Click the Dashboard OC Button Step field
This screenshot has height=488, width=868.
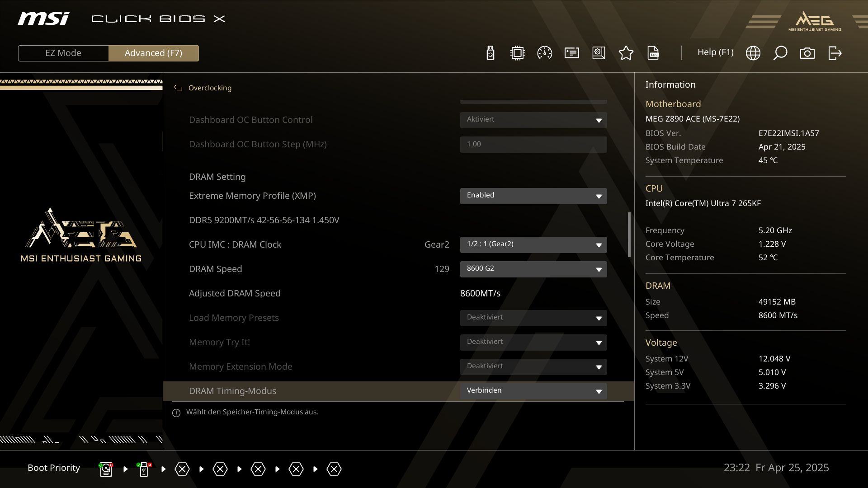click(x=533, y=144)
